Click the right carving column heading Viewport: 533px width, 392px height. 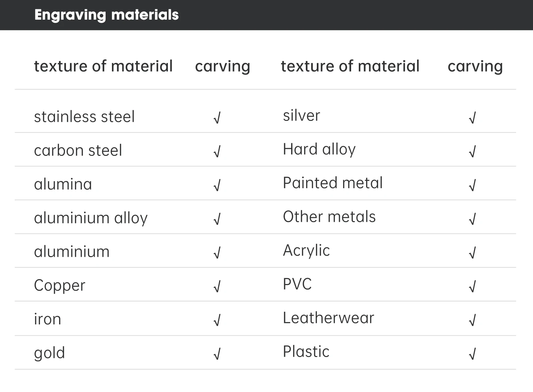pos(475,66)
